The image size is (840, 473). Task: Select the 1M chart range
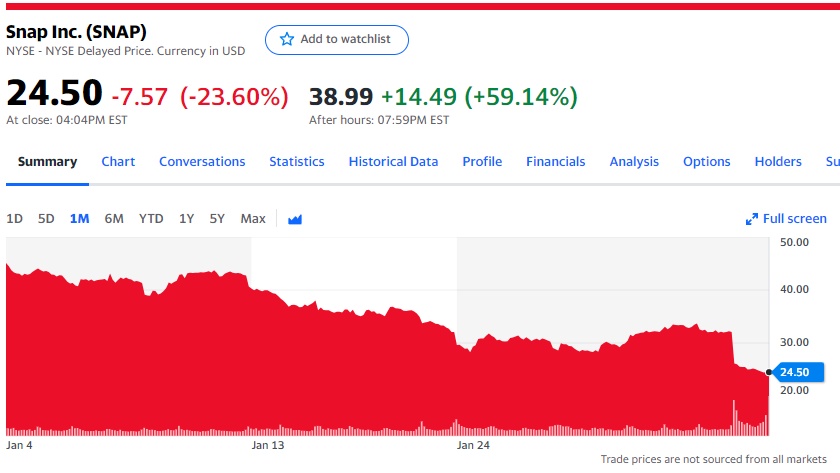tap(79, 219)
